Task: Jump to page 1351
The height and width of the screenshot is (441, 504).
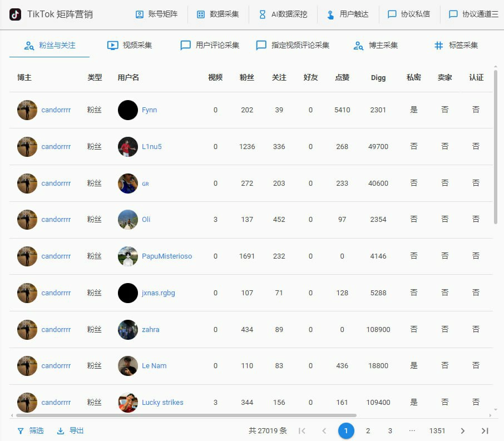Action: click(x=437, y=430)
